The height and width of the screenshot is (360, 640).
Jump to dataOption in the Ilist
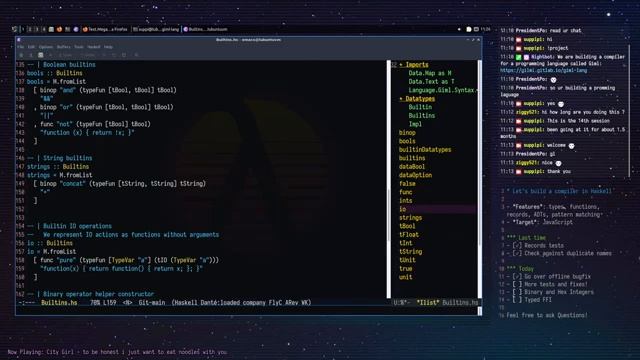[415, 175]
